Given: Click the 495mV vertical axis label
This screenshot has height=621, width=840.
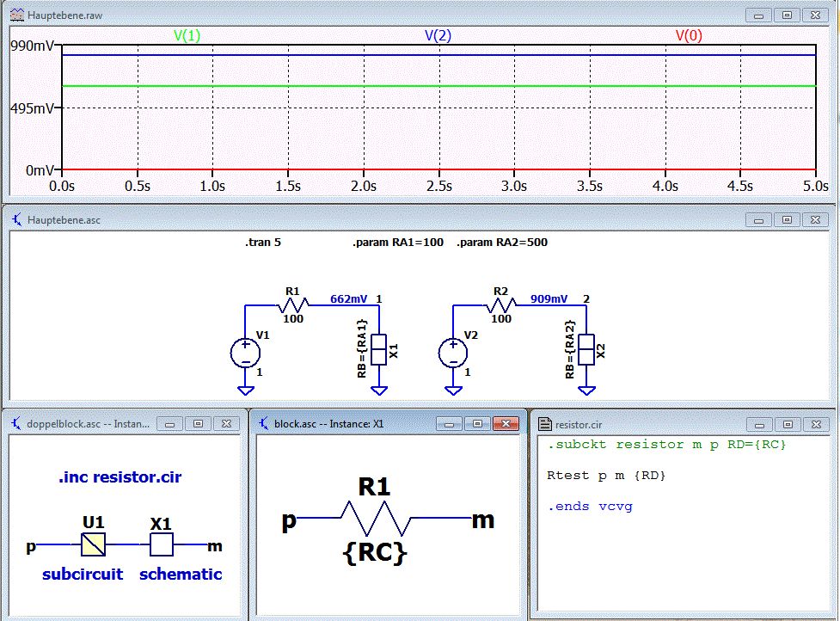Looking at the screenshot, I should point(32,108).
